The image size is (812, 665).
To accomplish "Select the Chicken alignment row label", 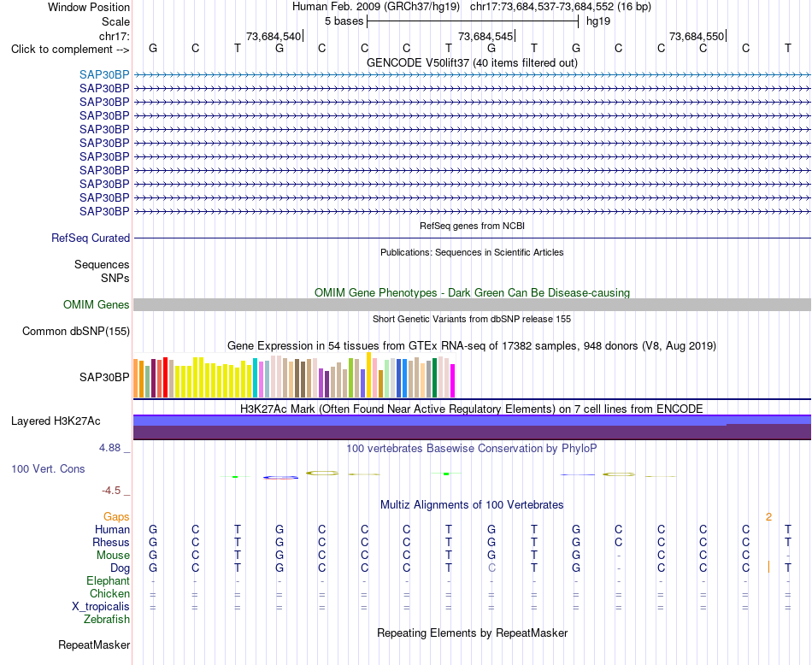I will pos(109,593).
